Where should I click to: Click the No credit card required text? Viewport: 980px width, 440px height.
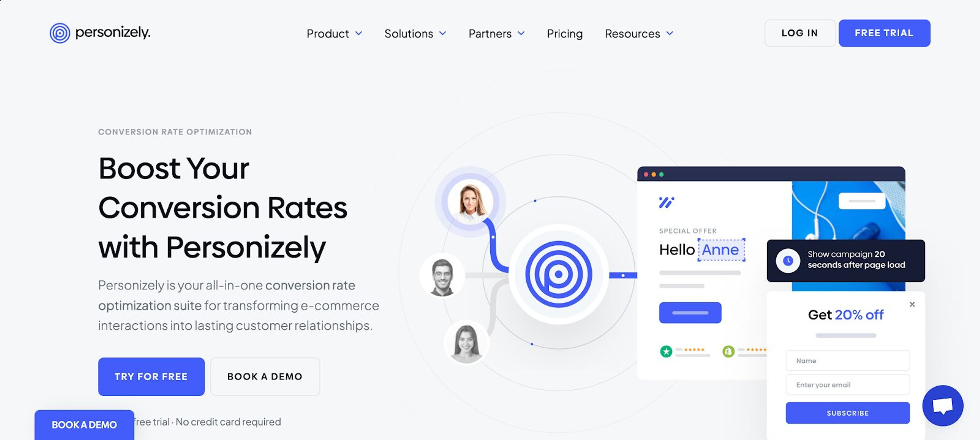228,422
